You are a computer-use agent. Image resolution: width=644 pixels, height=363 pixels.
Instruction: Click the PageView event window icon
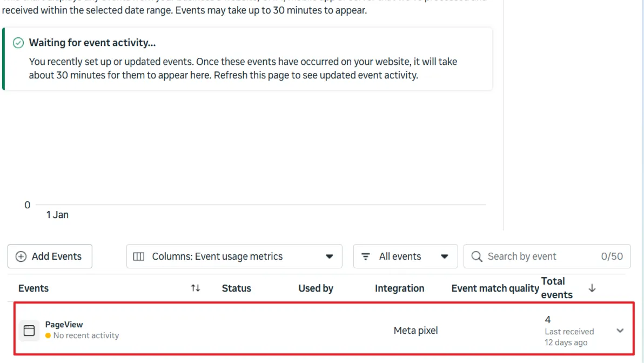29,331
